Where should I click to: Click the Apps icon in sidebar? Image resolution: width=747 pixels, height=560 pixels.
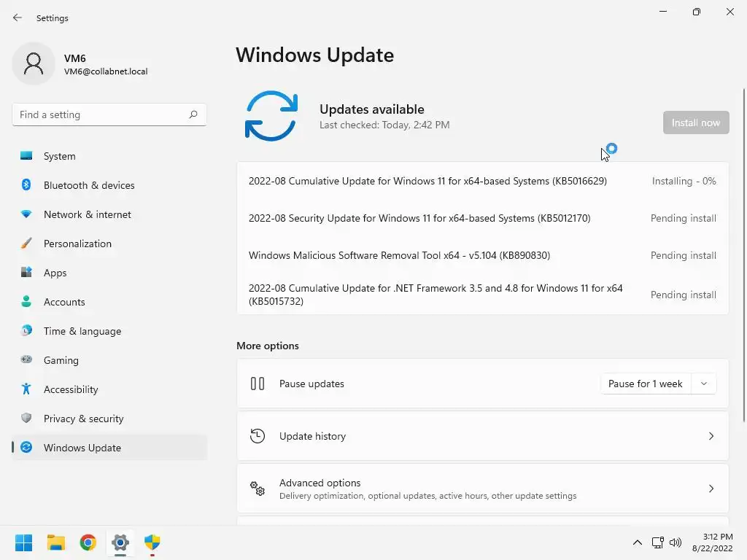pos(26,273)
